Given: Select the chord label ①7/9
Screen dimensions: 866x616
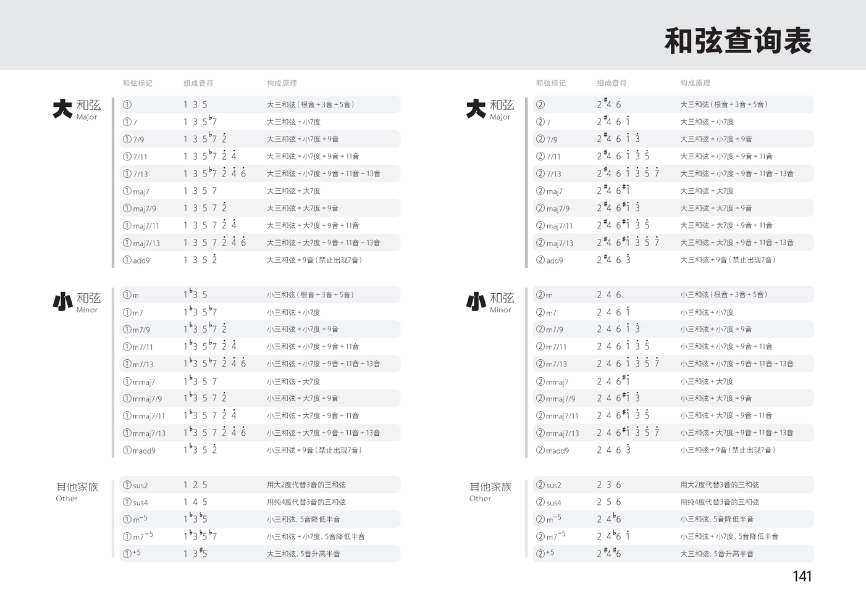Looking at the screenshot, I should coord(133,139).
